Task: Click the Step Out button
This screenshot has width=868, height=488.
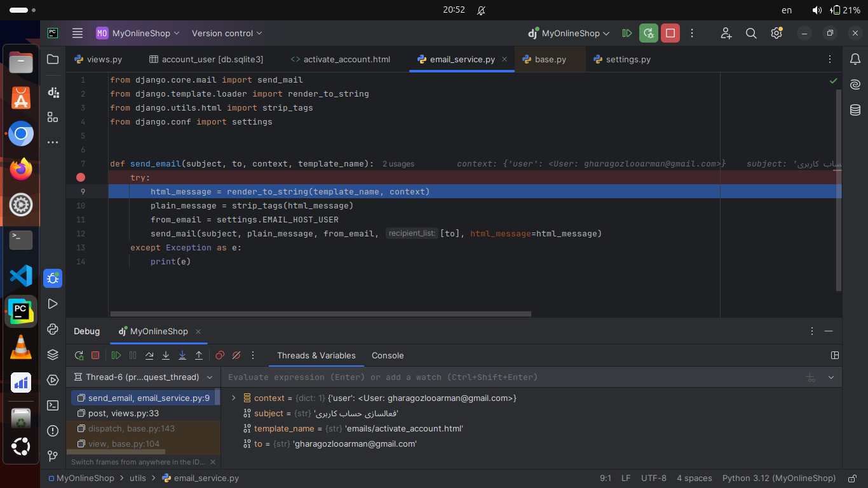Action: point(199,355)
